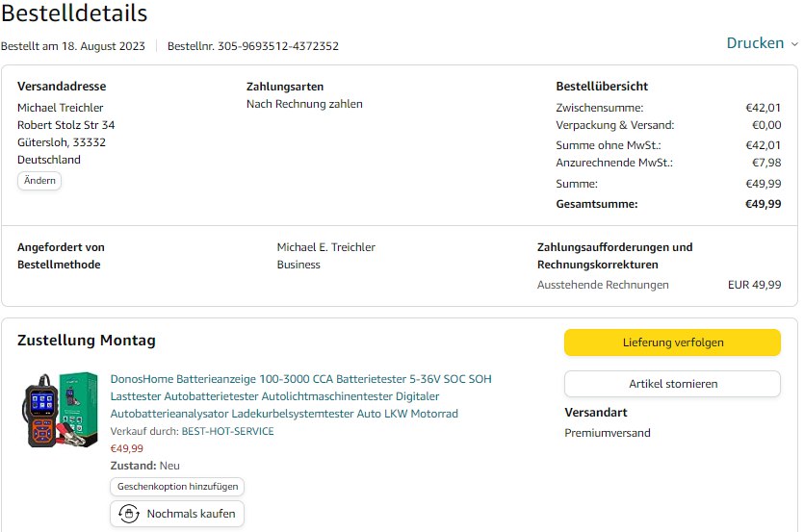Click the order date 18. August 2023
The width and height of the screenshot is (804, 532).
[103, 46]
